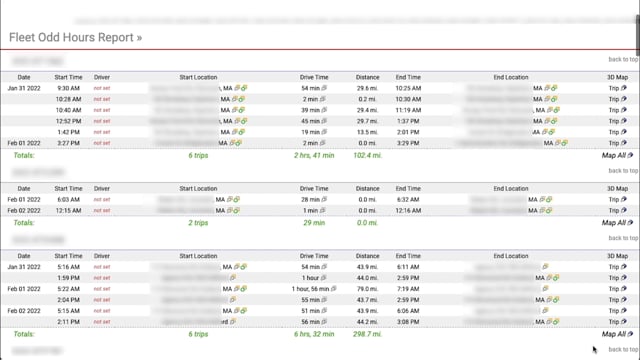Click green map icon in 3:29 PM end location
Viewport: 640px width, 360px height.
tap(564, 143)
